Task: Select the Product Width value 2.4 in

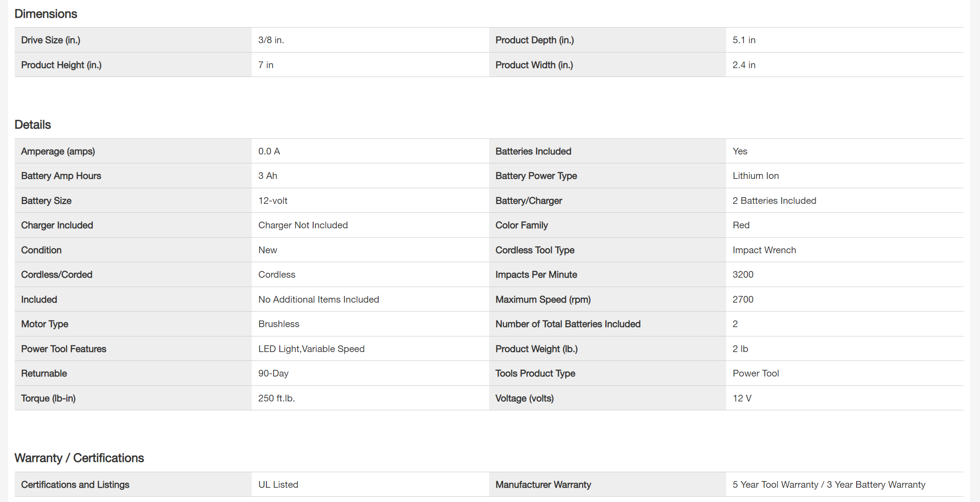Action: click(x=743, y=65)
